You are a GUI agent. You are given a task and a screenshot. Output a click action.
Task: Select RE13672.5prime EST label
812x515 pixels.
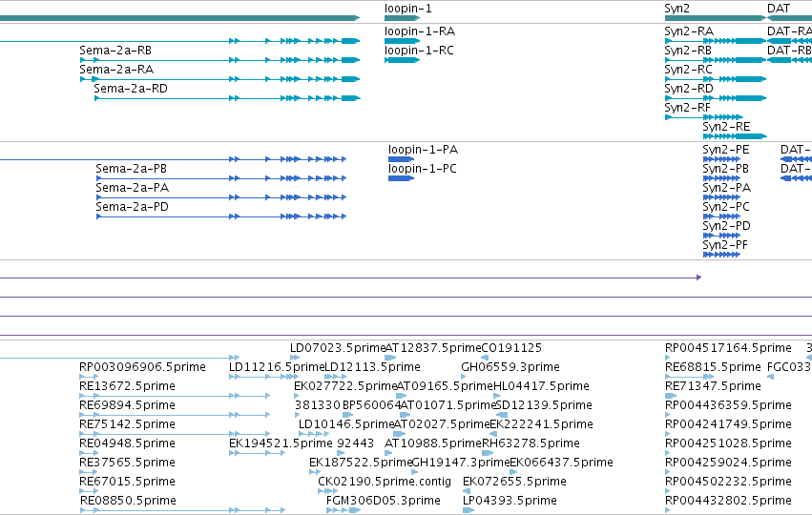click(x=128, y=386)
